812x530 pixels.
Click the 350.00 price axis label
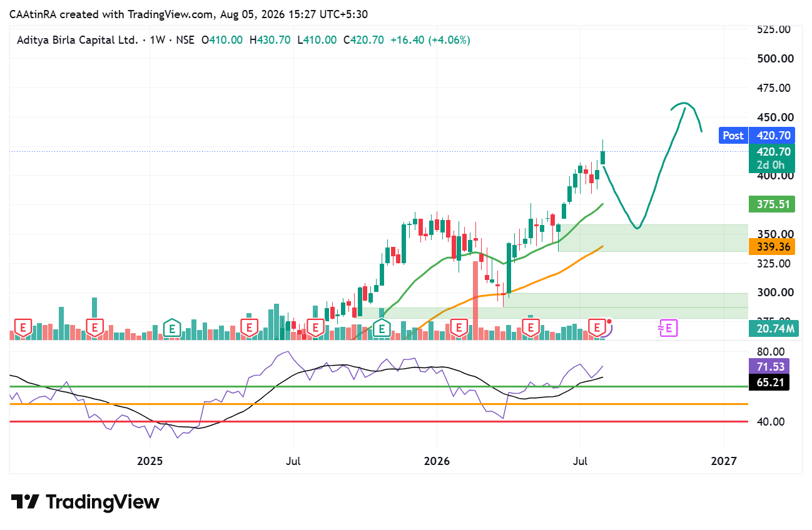774,234
